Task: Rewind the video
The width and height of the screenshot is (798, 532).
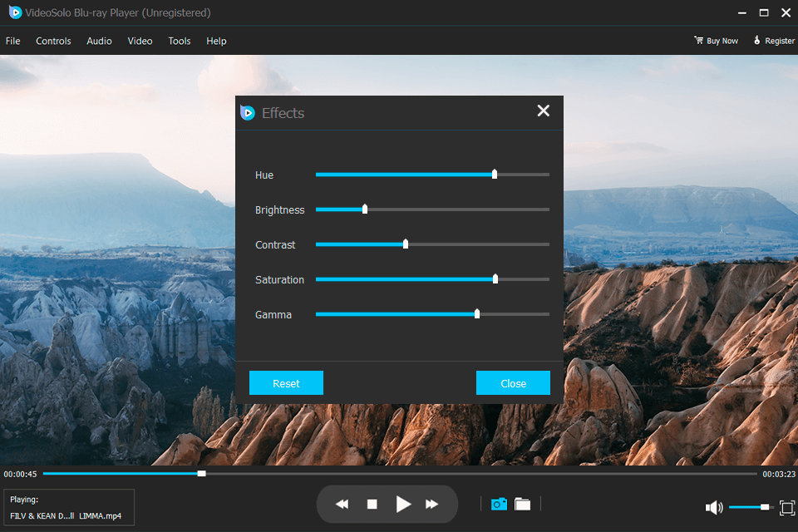Action: (x=342, y=504)
